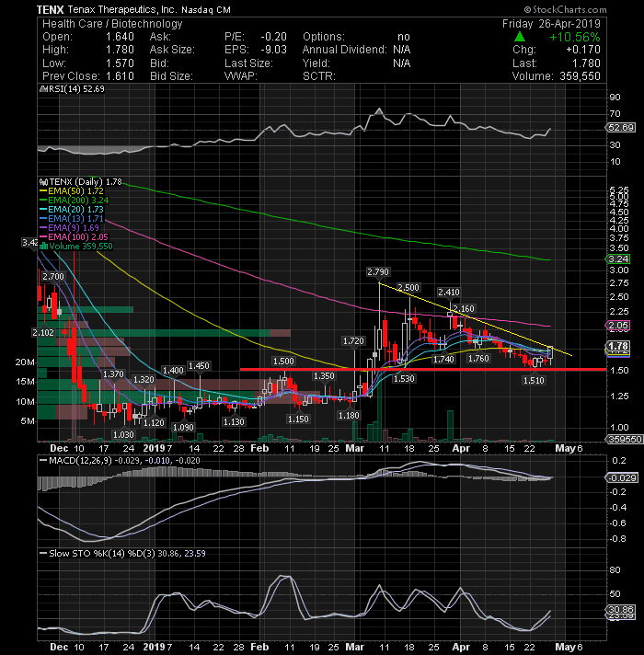Click the 1.180 low price annotation
The width and height of the screenshot is (644, 655).
(x=349, y=415)
